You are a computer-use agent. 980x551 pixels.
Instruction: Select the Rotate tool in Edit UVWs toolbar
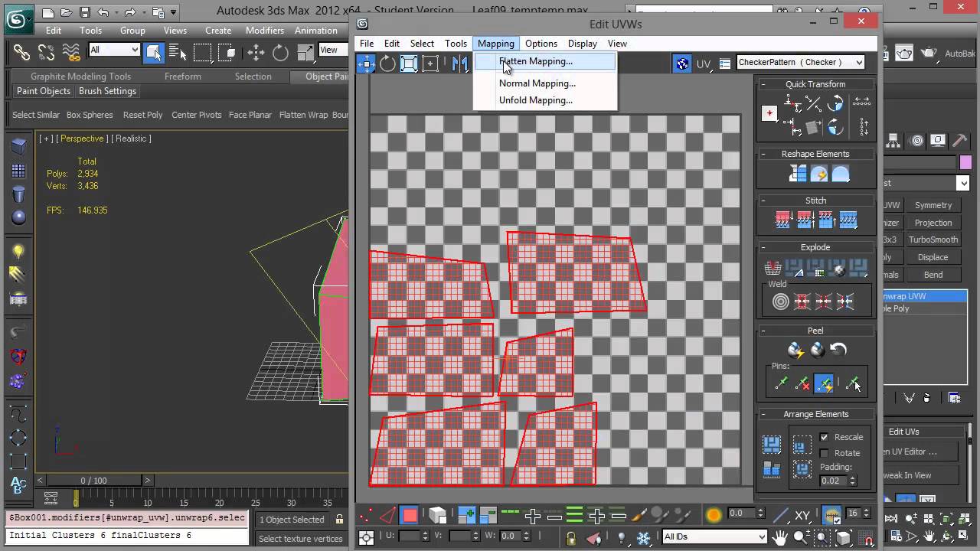click(x=387, y=64)
